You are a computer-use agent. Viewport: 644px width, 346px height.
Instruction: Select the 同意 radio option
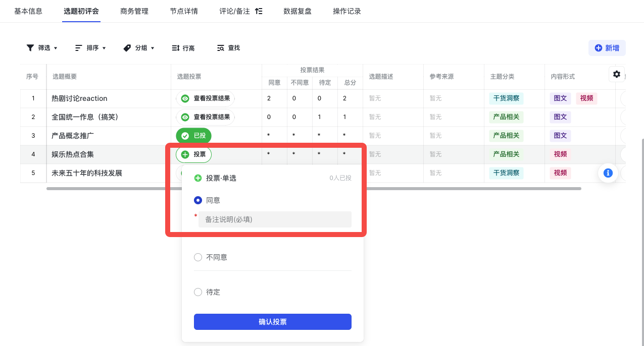(198, 200)
